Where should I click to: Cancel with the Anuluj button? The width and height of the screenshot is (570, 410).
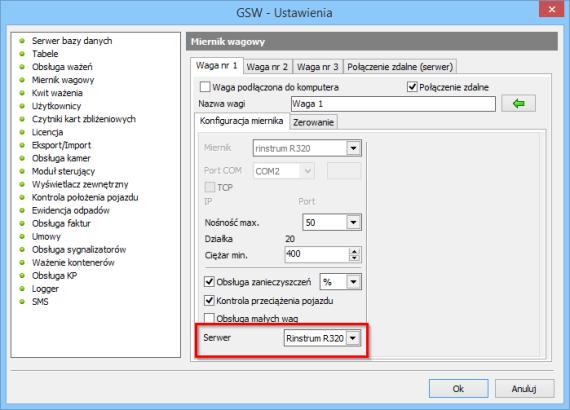click(x=525, y=389)
